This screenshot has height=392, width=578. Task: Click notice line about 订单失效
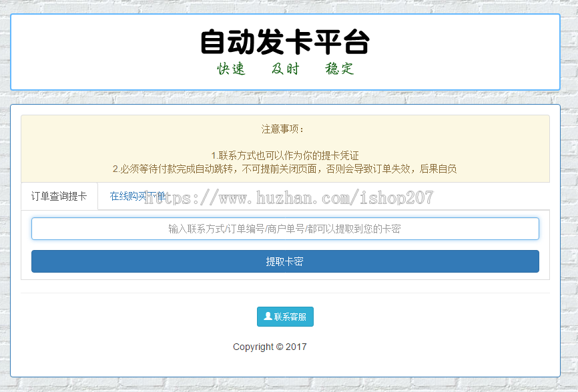[x=285, y=169]
